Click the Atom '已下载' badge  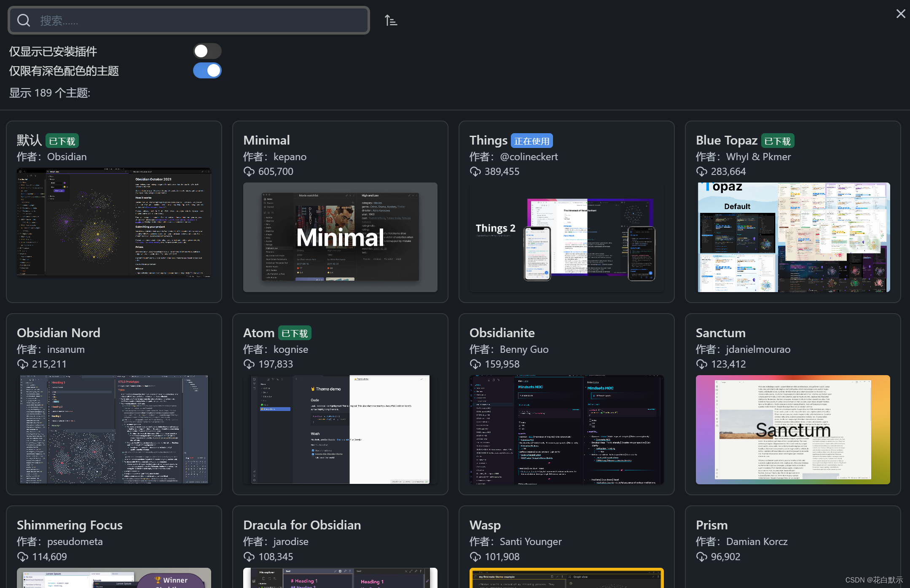[x=294, y=333]
